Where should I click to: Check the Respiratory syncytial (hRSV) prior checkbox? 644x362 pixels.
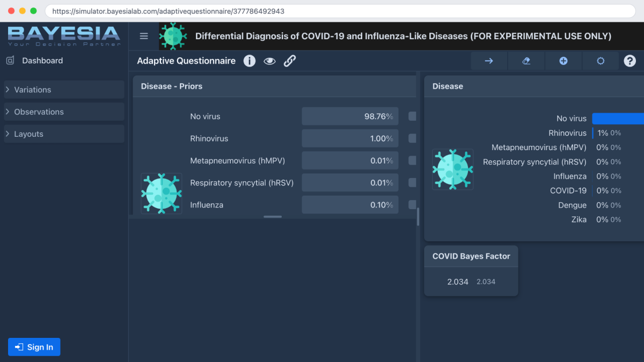click(x=412, y=182)
